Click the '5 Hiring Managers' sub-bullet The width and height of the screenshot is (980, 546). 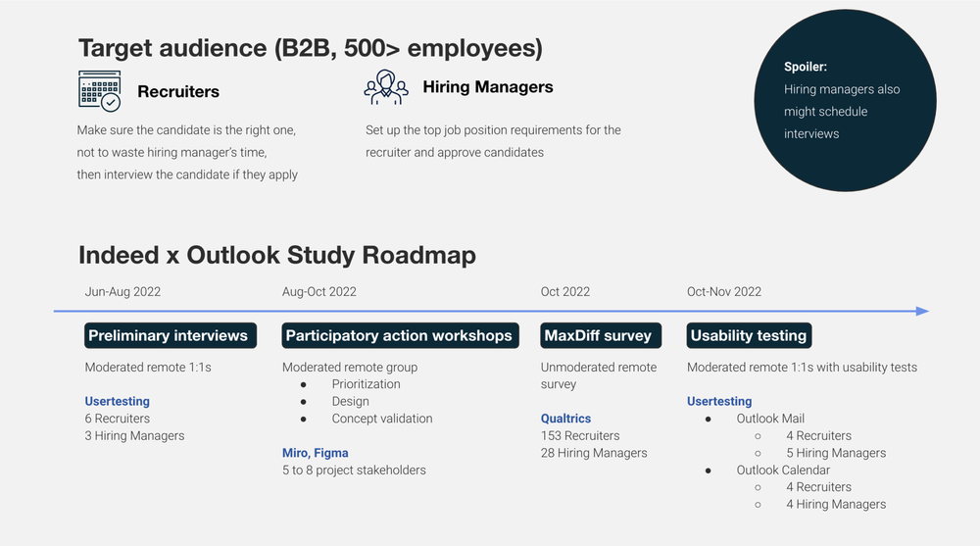click(x=836, y=453)
